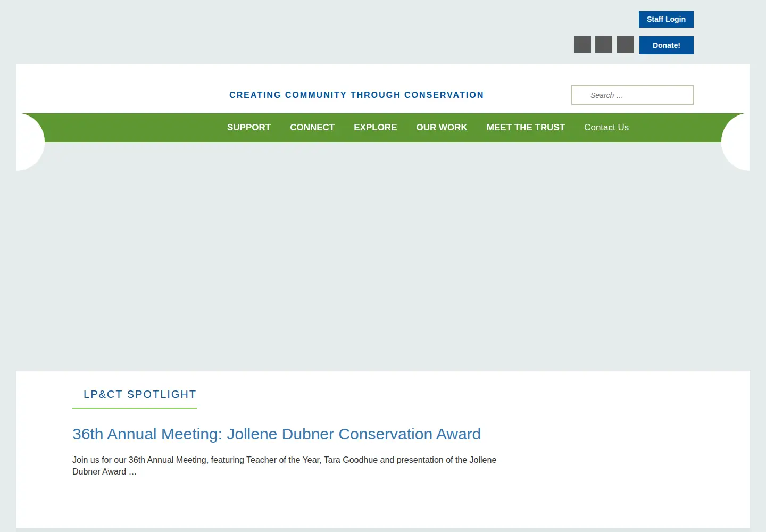This screenshot has width=766, height=532.
Task: Open the MEET THE TRUST menu
Action: (526, 128)
